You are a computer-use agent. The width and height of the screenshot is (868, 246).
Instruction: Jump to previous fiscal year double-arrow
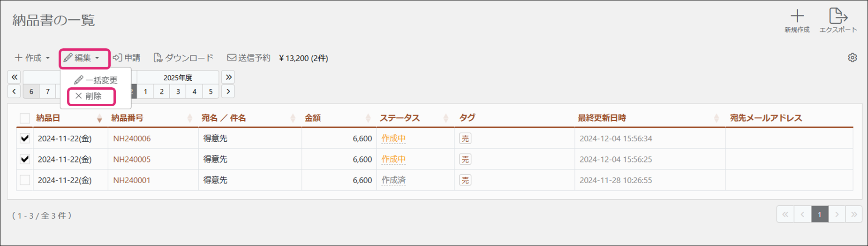tap(14, 77)
